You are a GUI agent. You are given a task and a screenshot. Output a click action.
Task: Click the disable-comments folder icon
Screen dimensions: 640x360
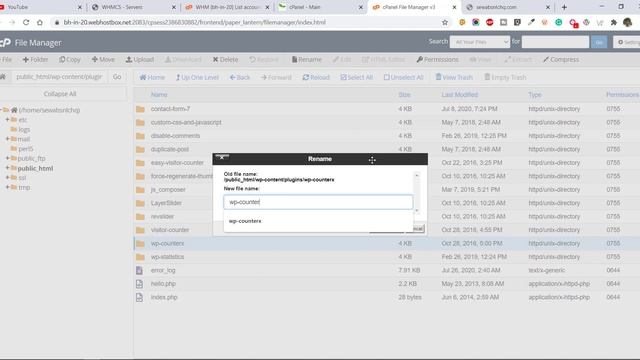[140, 136]
